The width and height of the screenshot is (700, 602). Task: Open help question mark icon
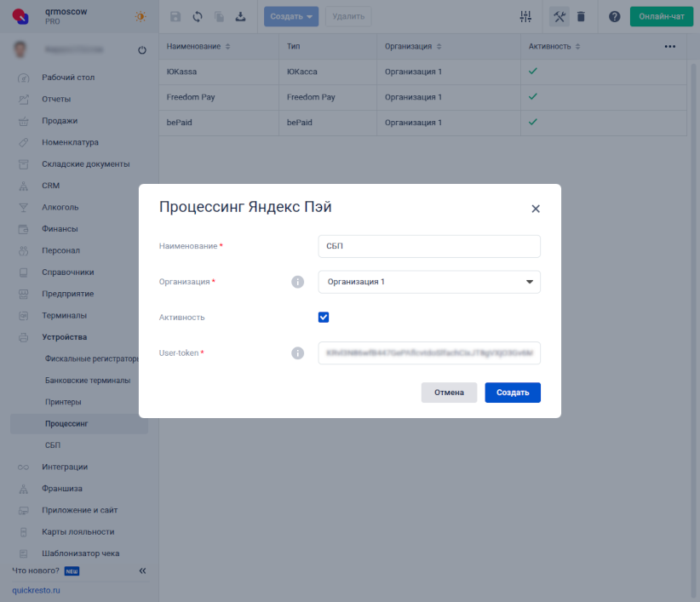[614, 16]
